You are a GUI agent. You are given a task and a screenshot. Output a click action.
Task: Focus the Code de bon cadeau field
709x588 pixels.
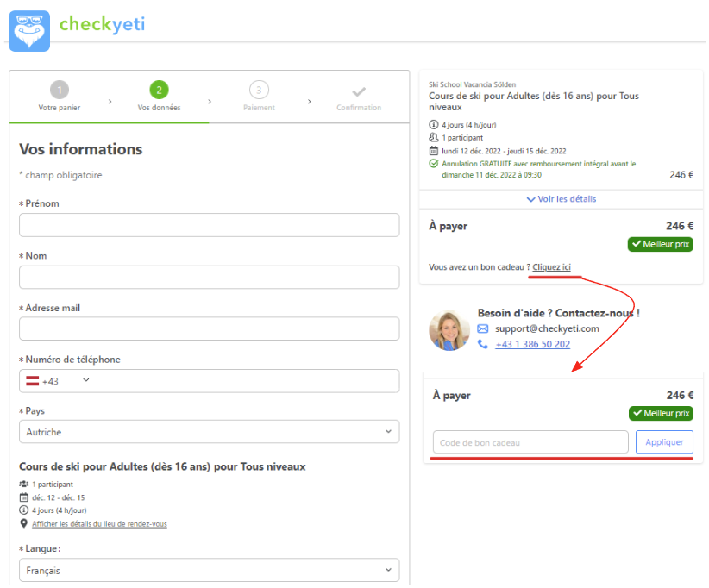click(x=530, y=442)
